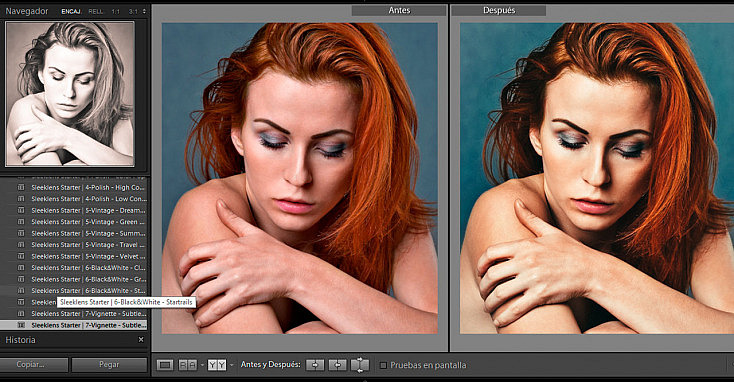
Task: Click the Copiar... button
Action: point(34,365)
